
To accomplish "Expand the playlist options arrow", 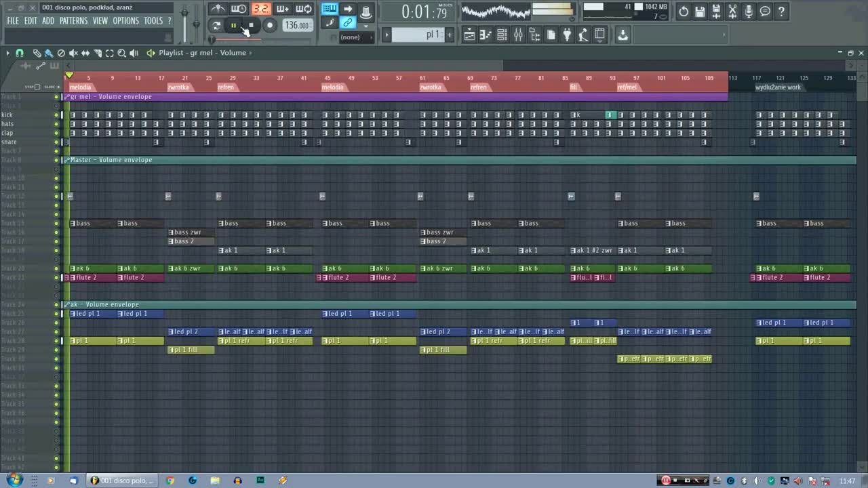I will (x=7, y=53).
